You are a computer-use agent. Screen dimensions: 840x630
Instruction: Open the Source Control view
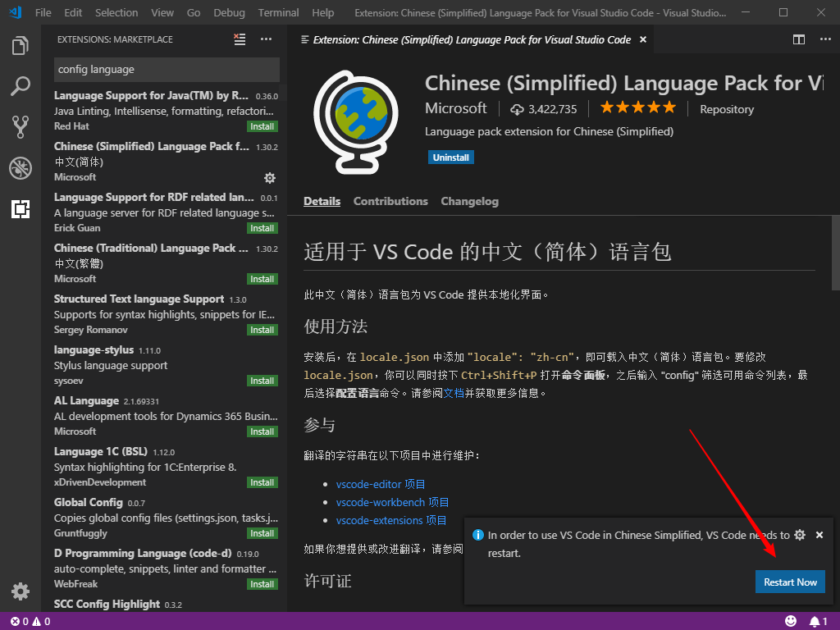pyautogui.click(x=21, y=127)
